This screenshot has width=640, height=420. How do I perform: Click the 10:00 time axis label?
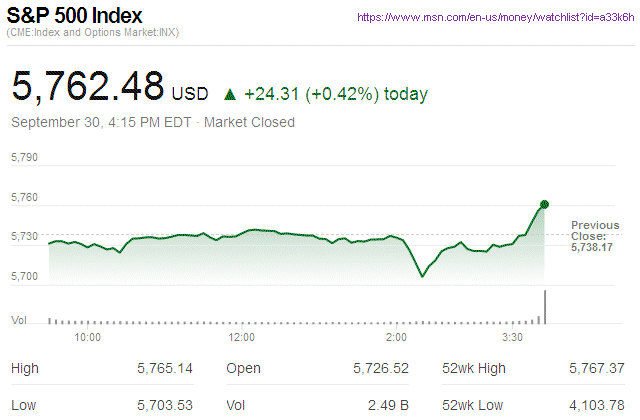tap(88, 338)
